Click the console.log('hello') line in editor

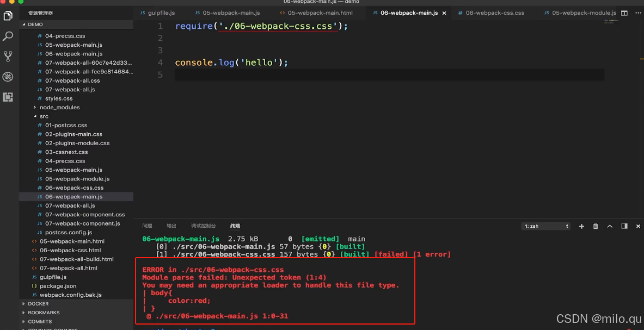pyautogui.click(x=232, y=63)
